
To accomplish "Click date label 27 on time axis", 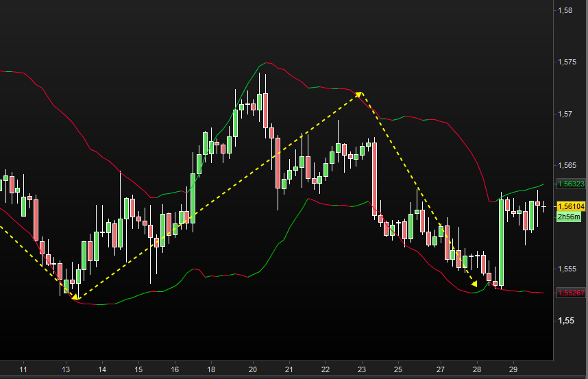I will click(x=441, y=369).
